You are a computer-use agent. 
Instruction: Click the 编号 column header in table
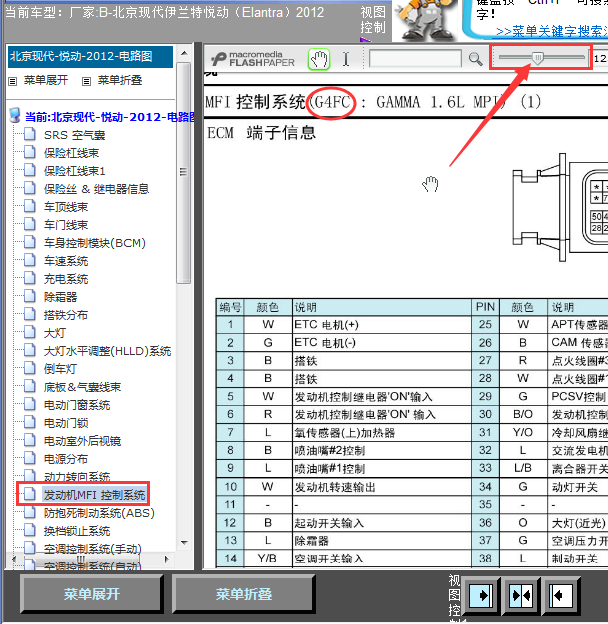[x=230, y=307]
